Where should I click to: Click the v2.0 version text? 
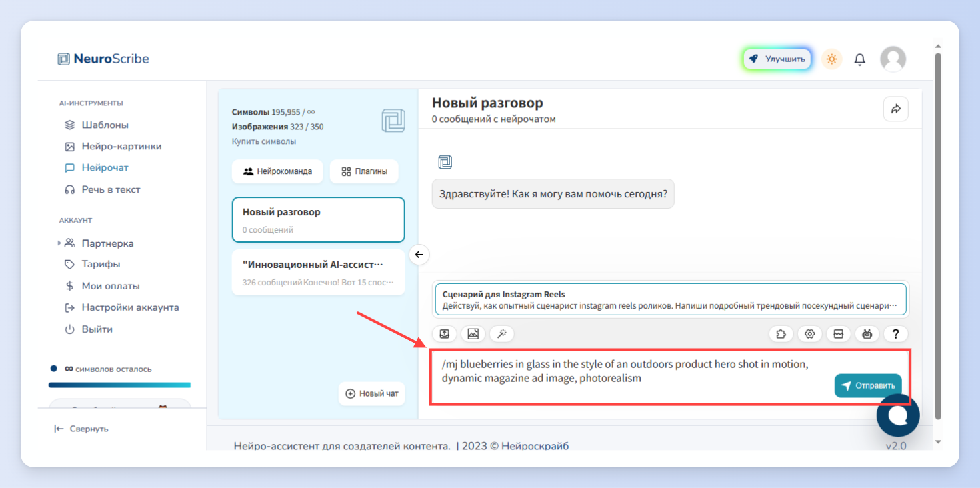pyautogui.click(x=896, y=445)
